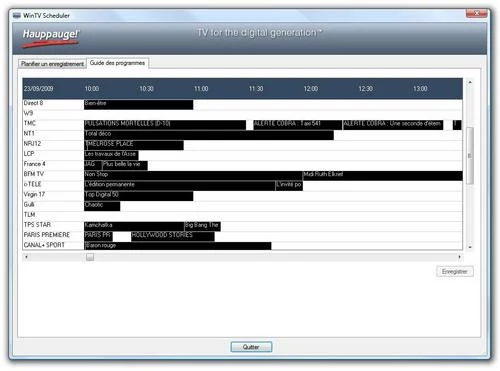Select L'édition permanente on i>TELE
This screenshot has width=500, height=371.
180,186
